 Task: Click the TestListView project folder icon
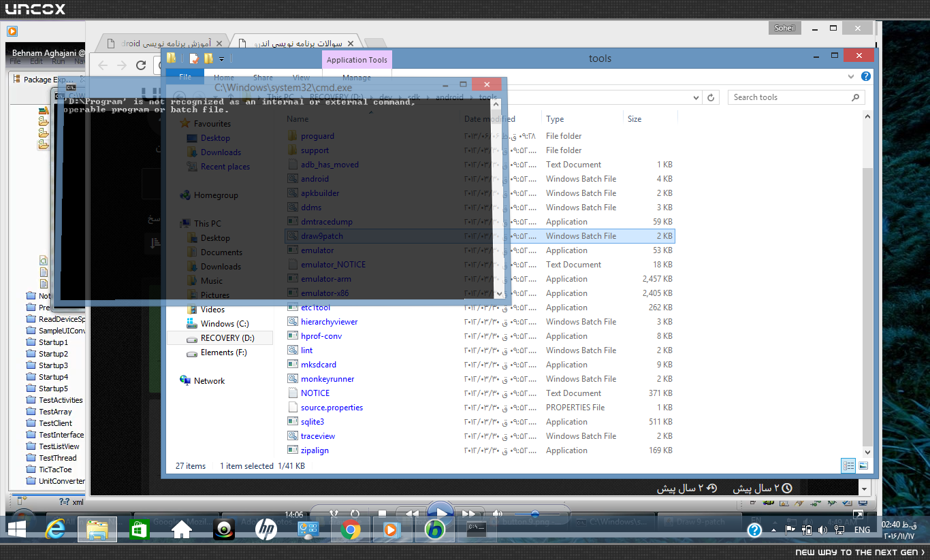[x=31, y=446]
